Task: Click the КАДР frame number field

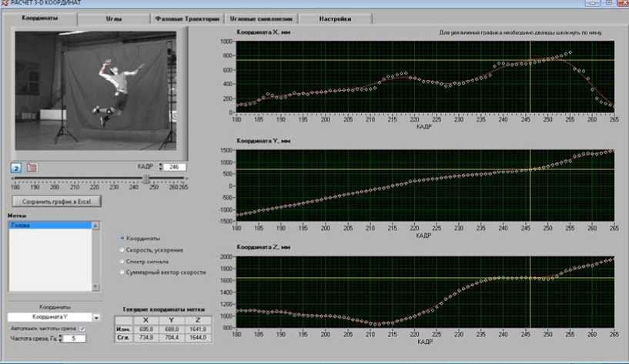Action: [175, 167]
